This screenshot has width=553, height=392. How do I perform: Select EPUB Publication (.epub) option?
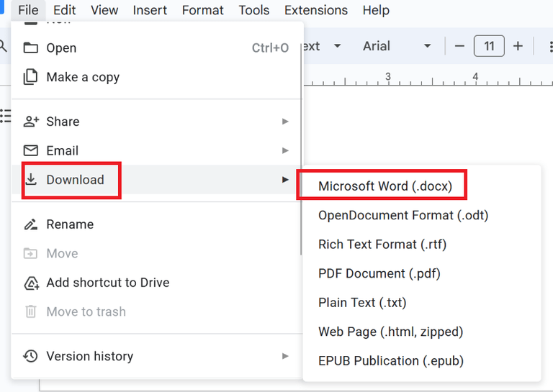(390, 360)
